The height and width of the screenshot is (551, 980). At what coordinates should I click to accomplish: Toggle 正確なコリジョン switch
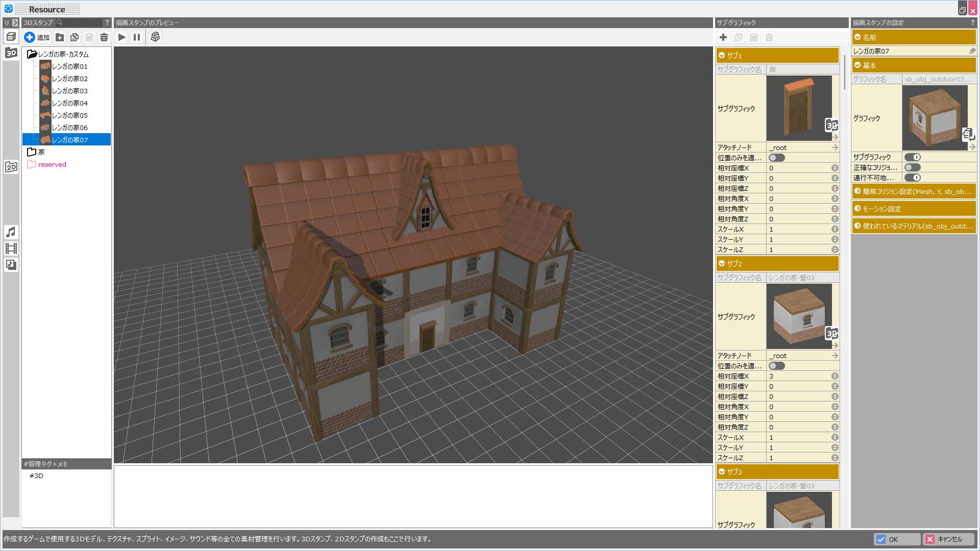[x=913, y=167]
